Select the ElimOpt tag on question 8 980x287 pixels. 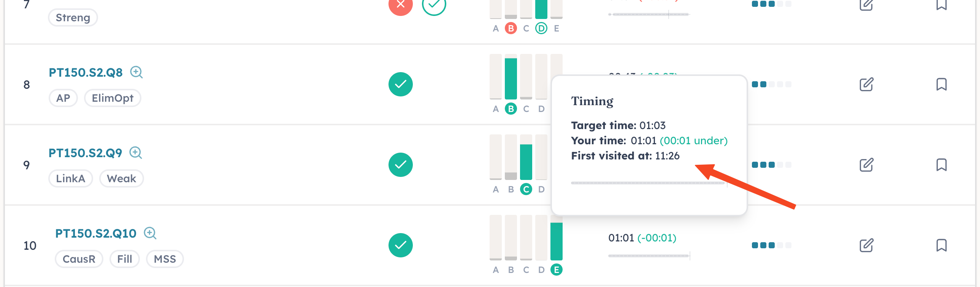(113, 98)
